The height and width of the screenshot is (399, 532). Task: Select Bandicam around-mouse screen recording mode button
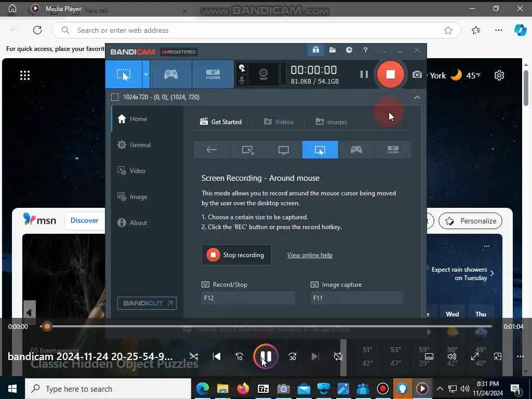pos(124,74)
